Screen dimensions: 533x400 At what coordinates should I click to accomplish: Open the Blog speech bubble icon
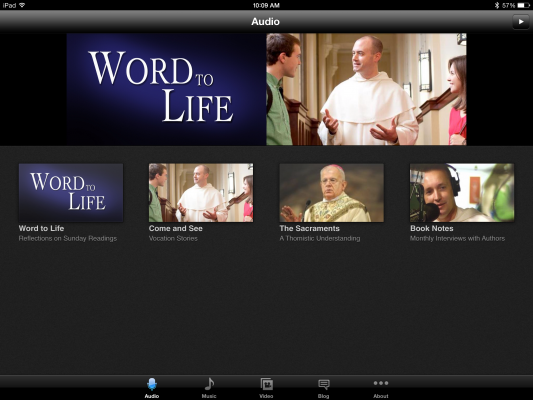coord(324,384)
